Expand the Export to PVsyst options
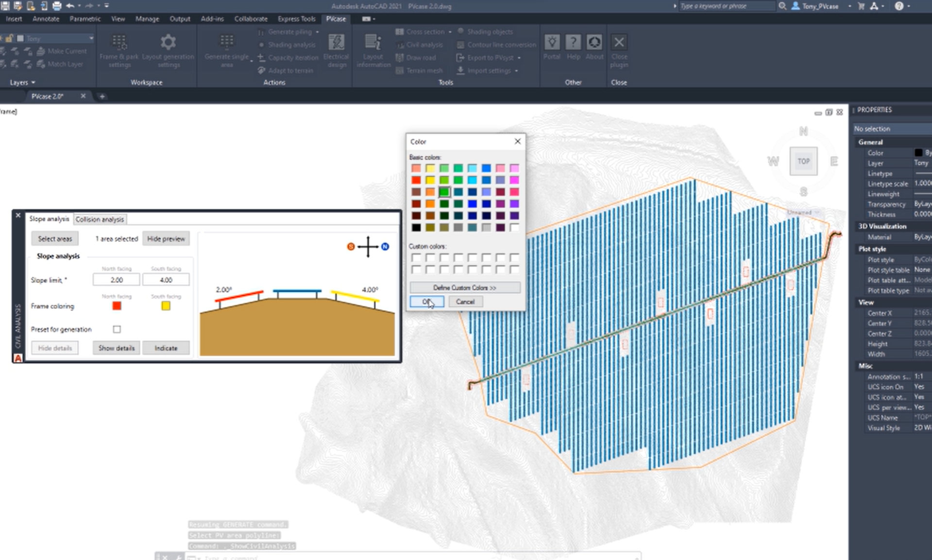The image size is (932, 560). click(519, 57)
